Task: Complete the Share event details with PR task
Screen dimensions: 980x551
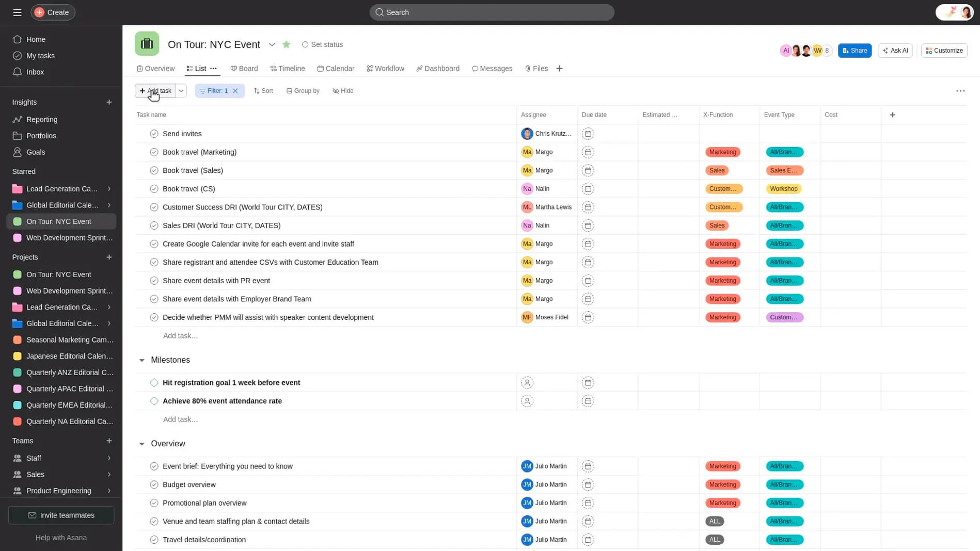Action: pos(154,281)
